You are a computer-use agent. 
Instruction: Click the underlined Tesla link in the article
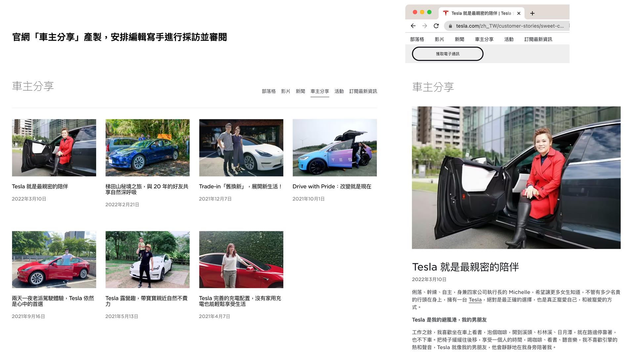[x=475, y=300]
